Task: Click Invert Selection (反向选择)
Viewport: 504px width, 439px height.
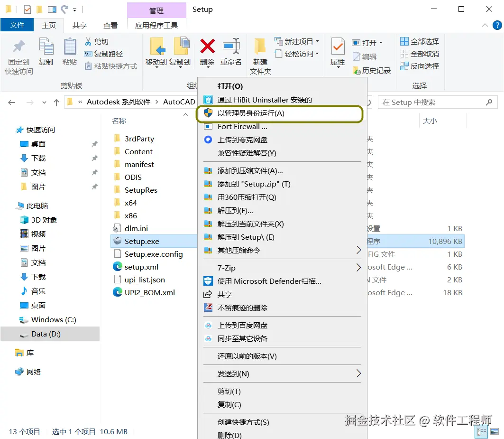Action: click(x=420, y=66)
